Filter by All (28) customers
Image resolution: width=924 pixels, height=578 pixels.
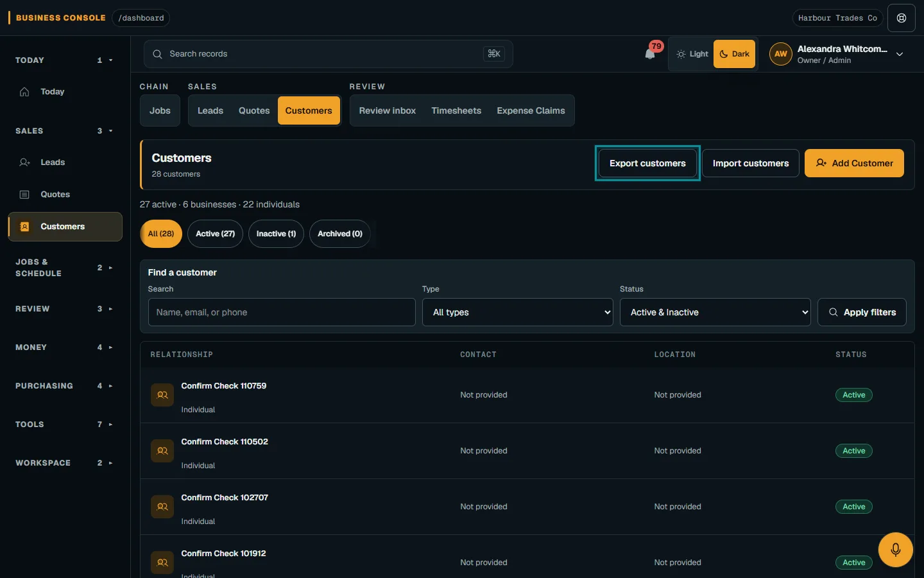(161, 234)
